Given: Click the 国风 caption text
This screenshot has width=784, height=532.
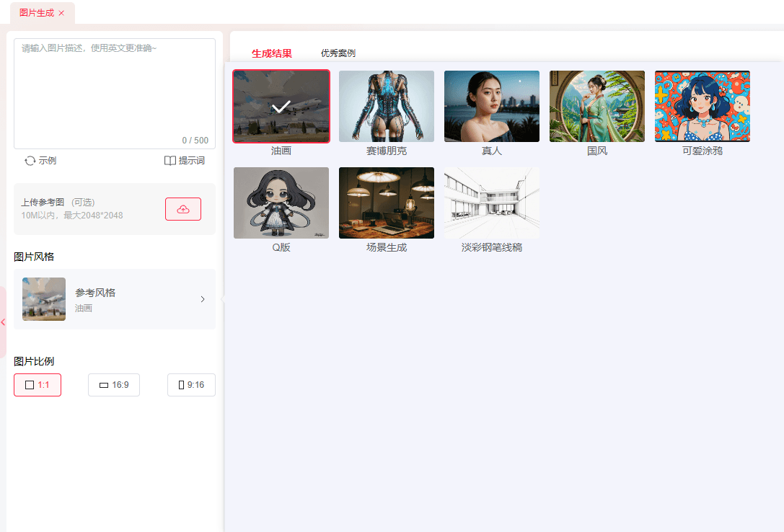Looking at the screenshot, I should point(597,151).
